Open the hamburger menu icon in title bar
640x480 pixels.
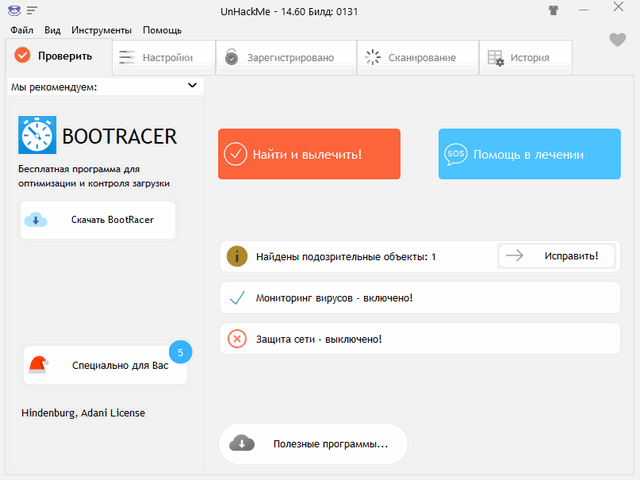point(32,11)
